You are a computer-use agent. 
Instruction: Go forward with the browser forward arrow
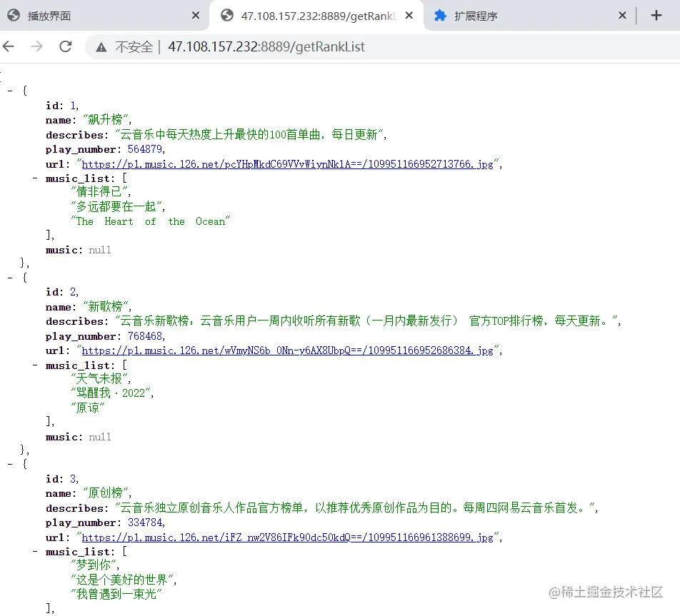click(x=37, y=46)
